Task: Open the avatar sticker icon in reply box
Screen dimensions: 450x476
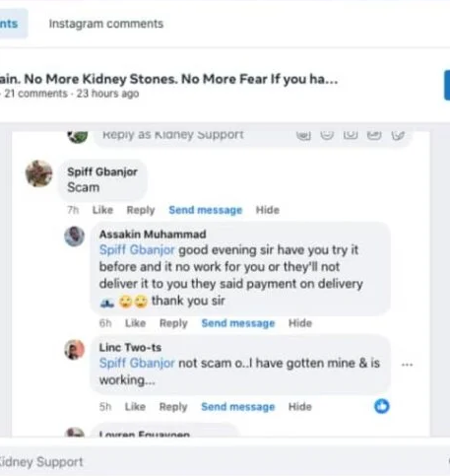Action: click(x=303, y=135)
